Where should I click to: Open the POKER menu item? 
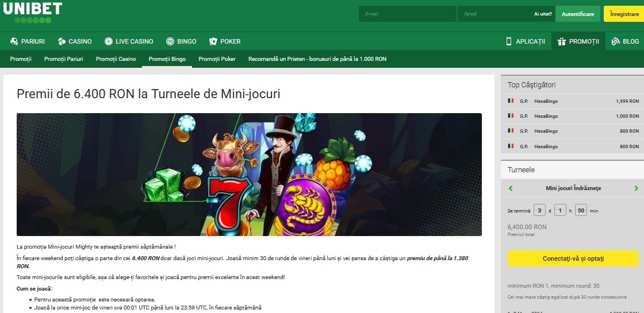pyautogui.click(x=225, y=41)
